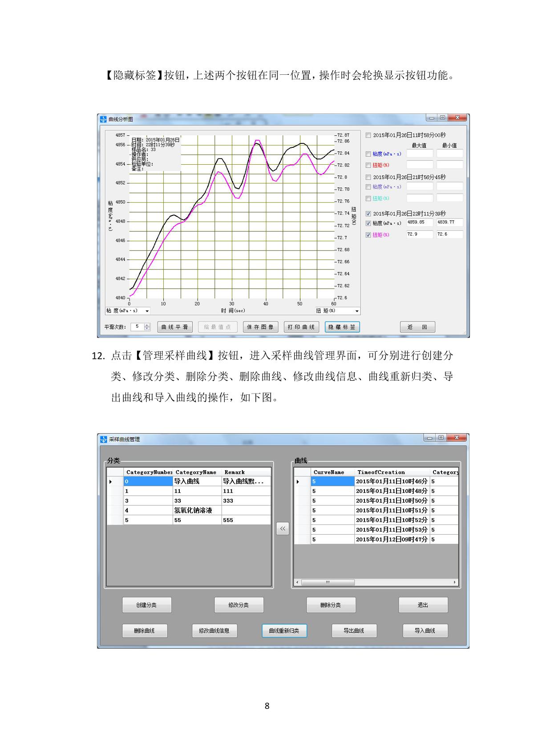Screen dimensions: 534x756
Task: Click the 平滑次数 value field showing 5
Action: point(138,327)
